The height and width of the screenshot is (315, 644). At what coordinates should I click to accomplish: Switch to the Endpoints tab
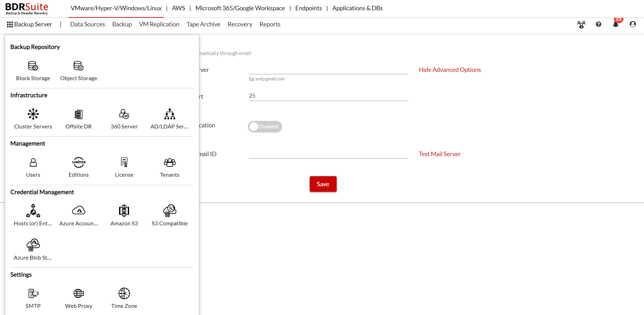pyautogui.click(x=308, y=8)
